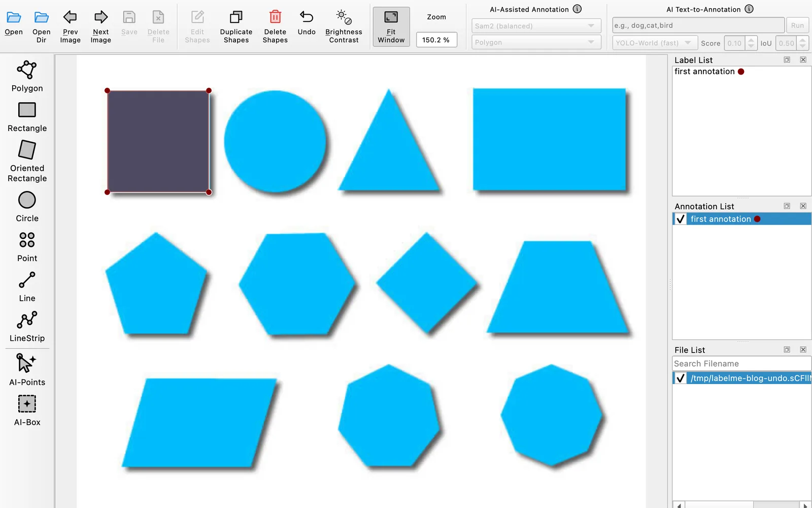The height and width of the screenshot is (508, 812).
Task: Toggle checkbox for /tmp/labelme-blog-undo file
Action: (x=681, y=378)
